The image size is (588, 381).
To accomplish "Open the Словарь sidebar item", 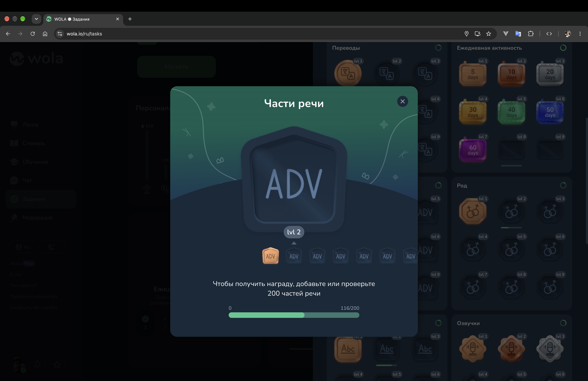I will pos(41,143).
